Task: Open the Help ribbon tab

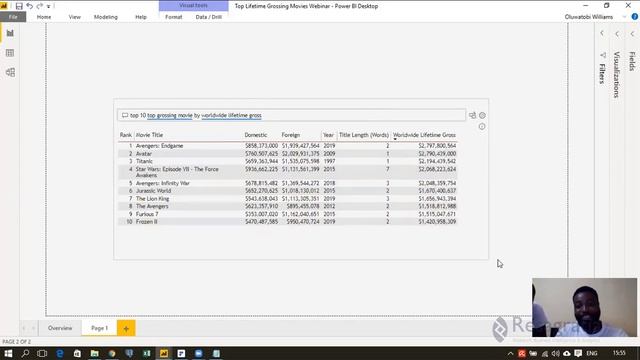Action: (x=141, y=17)
